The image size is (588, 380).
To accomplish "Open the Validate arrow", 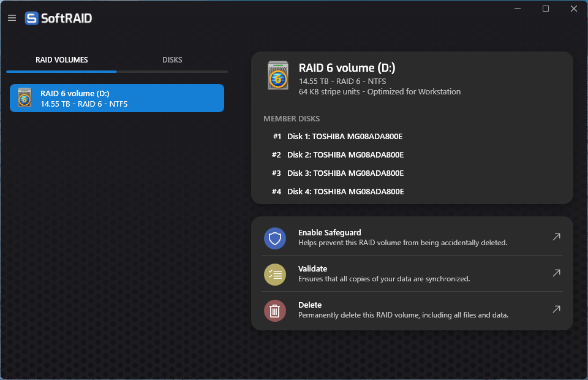I will pos(557,273).
